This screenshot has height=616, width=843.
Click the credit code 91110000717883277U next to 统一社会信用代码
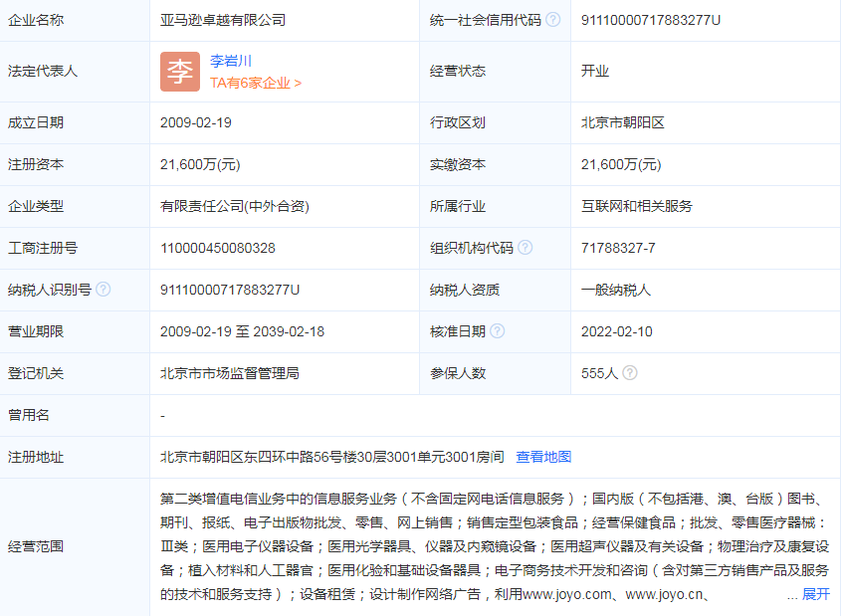pos(651,20)
